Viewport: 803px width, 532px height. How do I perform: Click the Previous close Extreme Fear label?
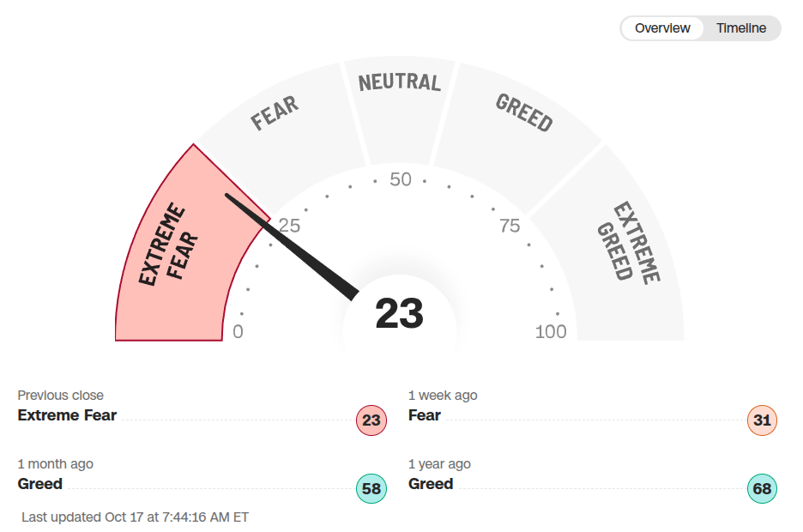pos(67,415)
